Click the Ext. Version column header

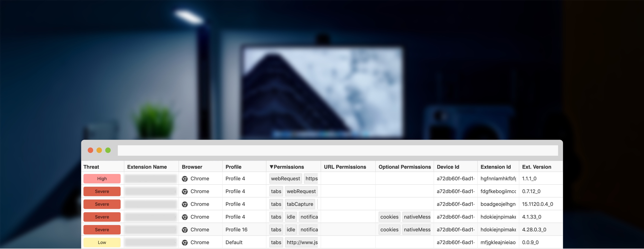537,167
